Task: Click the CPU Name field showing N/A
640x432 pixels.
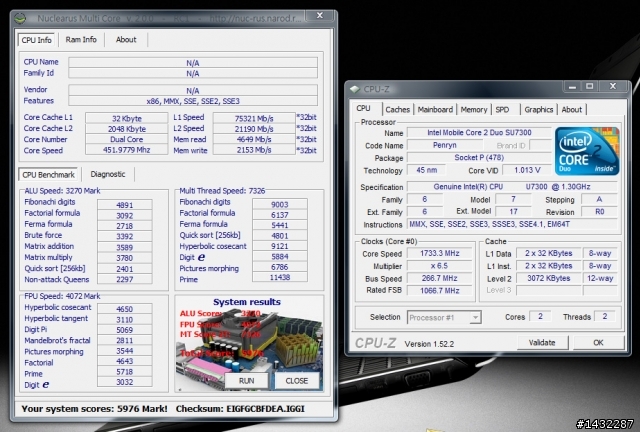Action: [x=193, y=62]
